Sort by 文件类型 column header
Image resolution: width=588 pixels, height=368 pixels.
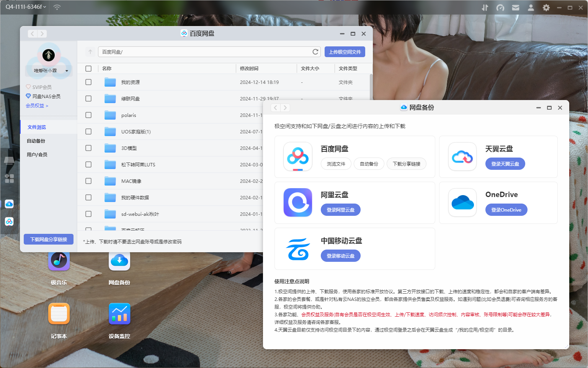tap(348, 69)
